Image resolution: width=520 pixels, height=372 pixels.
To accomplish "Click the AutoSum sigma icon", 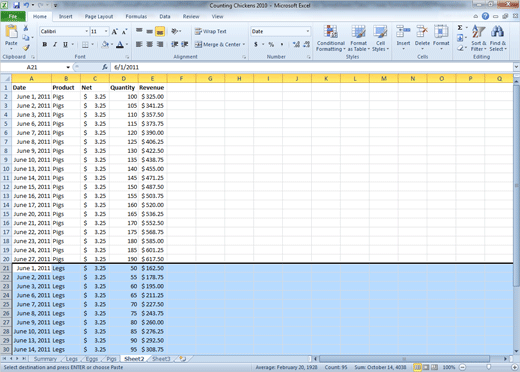I will tap(460, 28).
